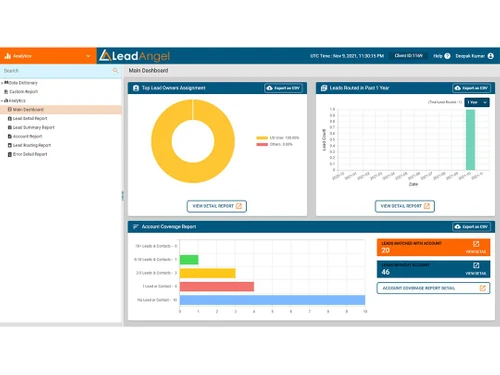Viewport: 500px width, 375px height.
Task: Click Error Detail Report icon
Action: (x=10, y=154)
